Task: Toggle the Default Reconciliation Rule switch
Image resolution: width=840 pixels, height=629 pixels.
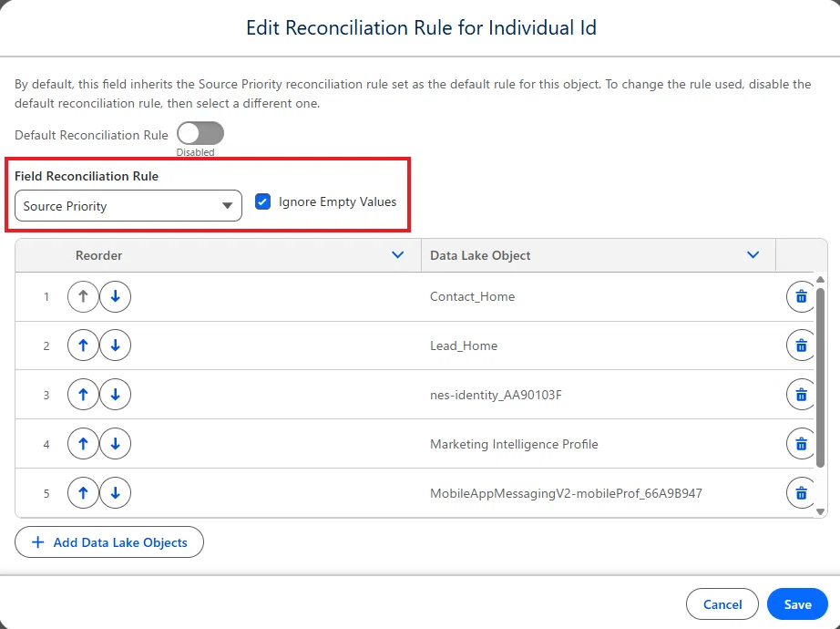Action: [x=200, y=133]
